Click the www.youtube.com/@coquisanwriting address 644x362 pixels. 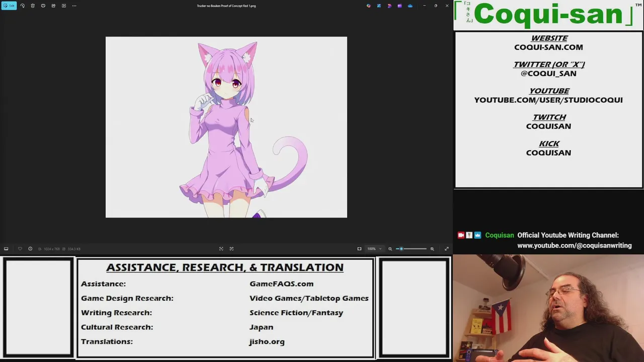[x=575, y=246]
